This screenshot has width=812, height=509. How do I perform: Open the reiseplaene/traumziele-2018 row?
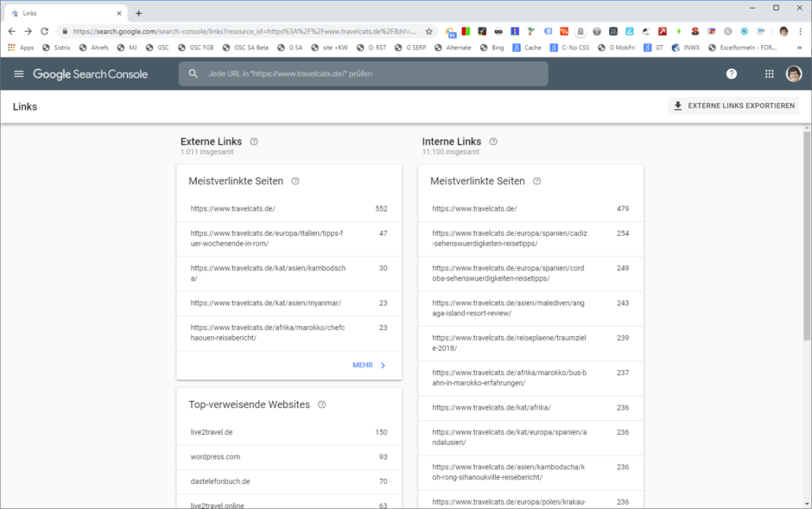[x=530, y=343]
